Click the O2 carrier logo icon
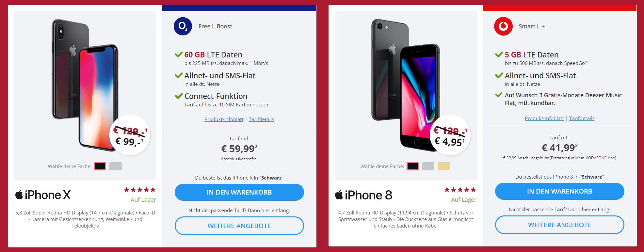 (183, 26)
